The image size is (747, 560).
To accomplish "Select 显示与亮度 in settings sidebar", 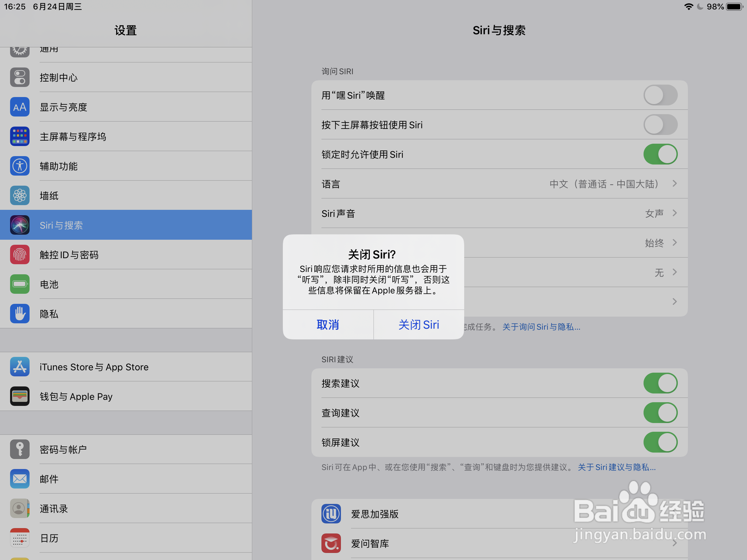I will (126, 107).
